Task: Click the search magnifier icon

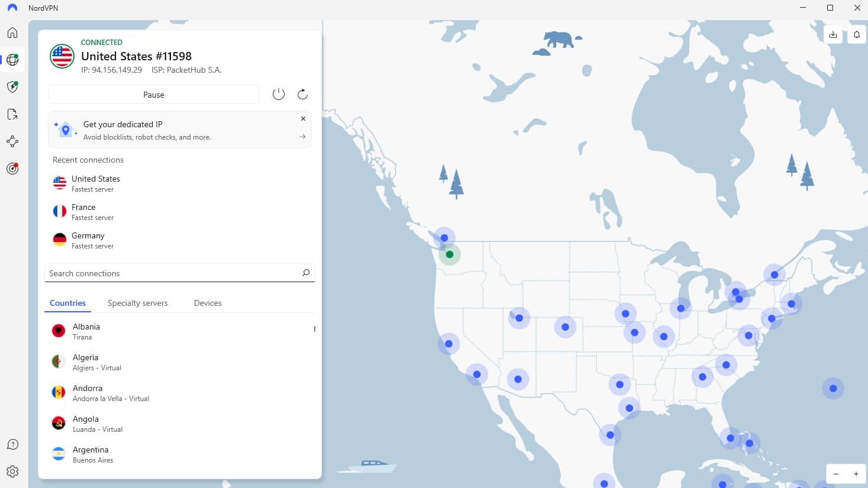Action: tap(306, 273)
